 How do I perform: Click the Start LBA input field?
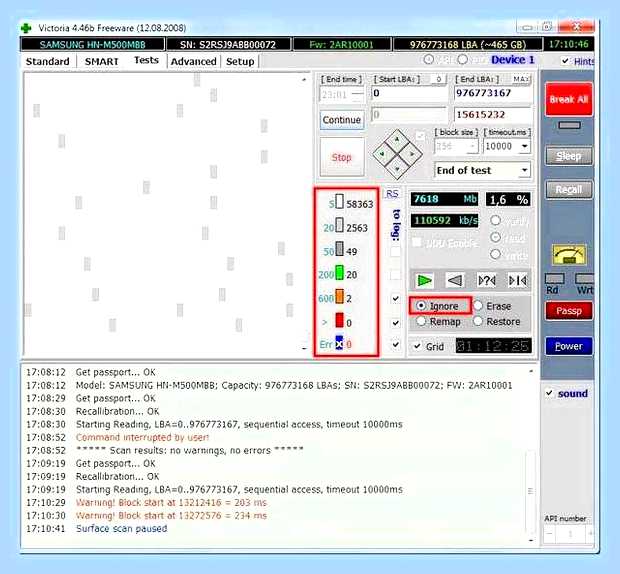coord(409,94)
